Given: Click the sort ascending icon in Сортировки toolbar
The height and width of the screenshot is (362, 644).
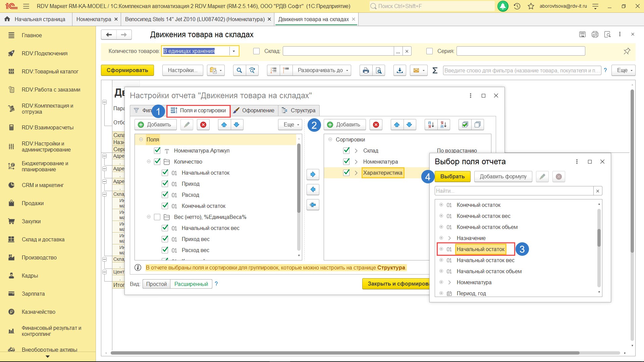Looking at the screenshot, I should 431,125.
